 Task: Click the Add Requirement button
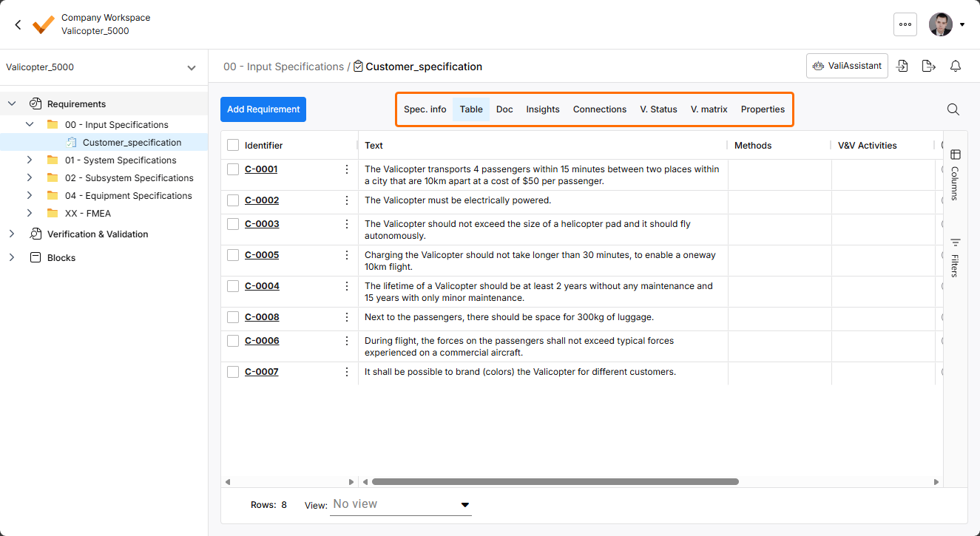pos(263,109)
